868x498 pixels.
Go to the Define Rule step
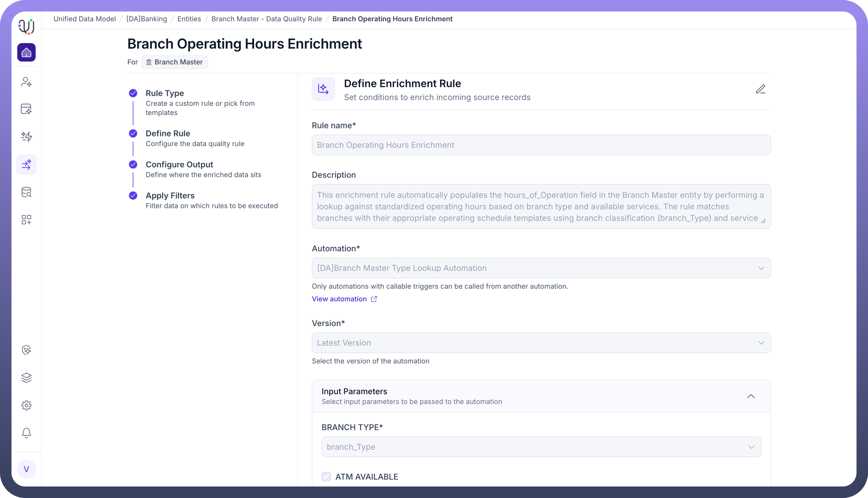click(x=168, y=133)
